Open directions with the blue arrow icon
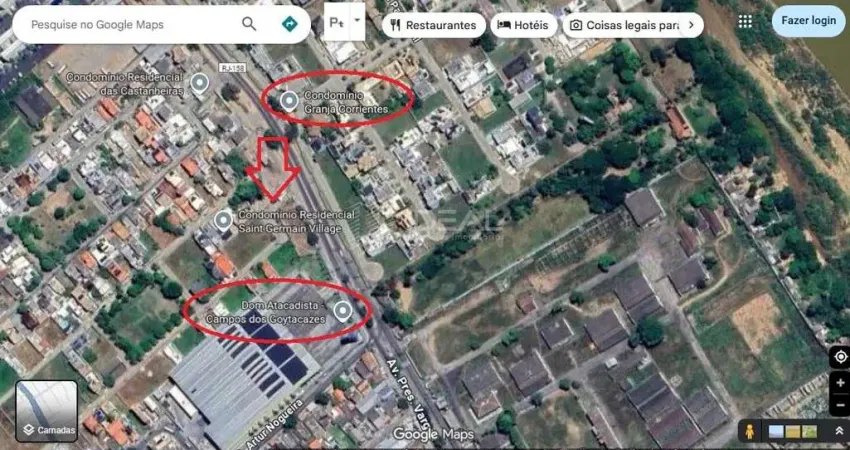 290,24
